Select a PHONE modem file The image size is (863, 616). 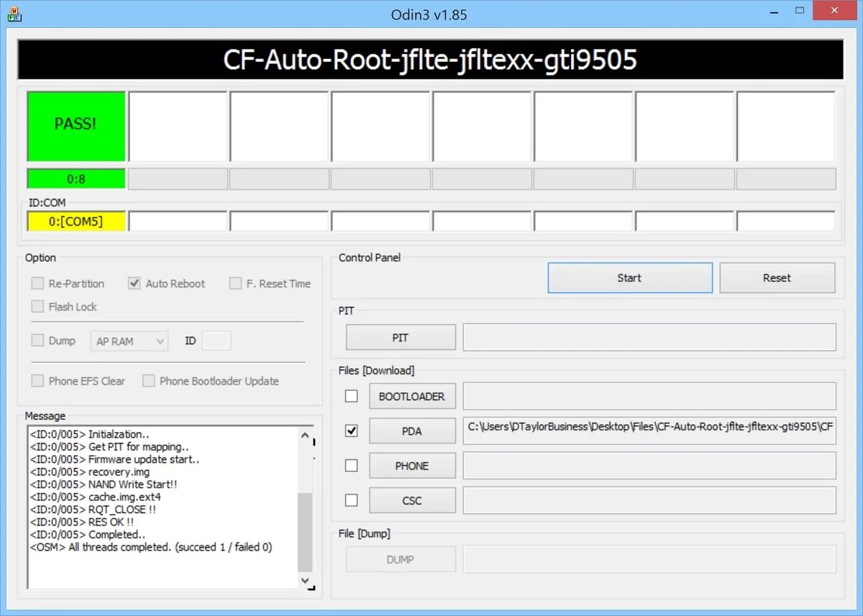(412, 466)
